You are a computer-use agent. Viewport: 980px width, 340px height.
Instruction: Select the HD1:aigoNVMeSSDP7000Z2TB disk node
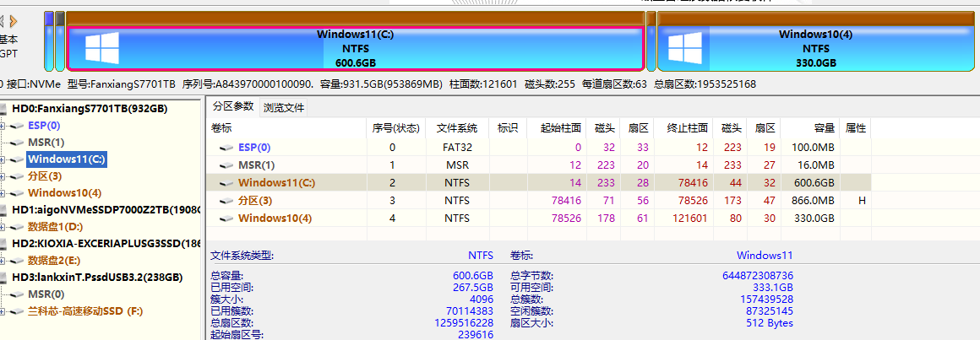click(106, 209)
